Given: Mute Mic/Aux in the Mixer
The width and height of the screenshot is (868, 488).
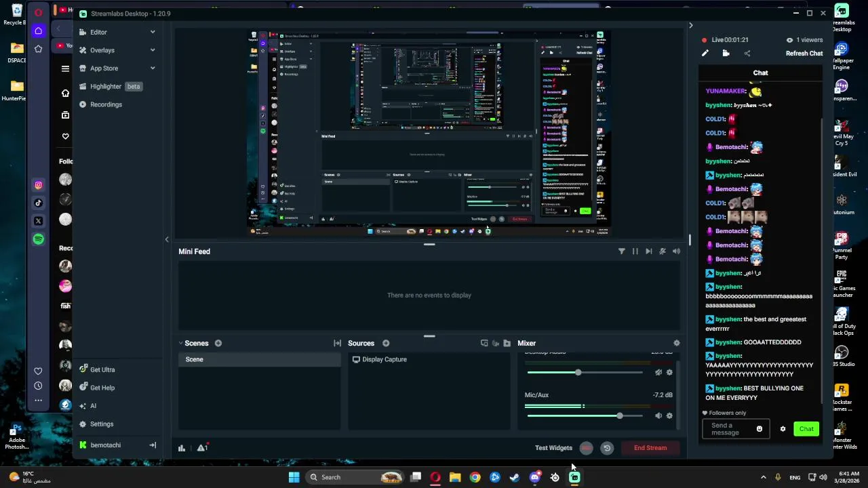Looking at the screenshot, I should (658, 415).
